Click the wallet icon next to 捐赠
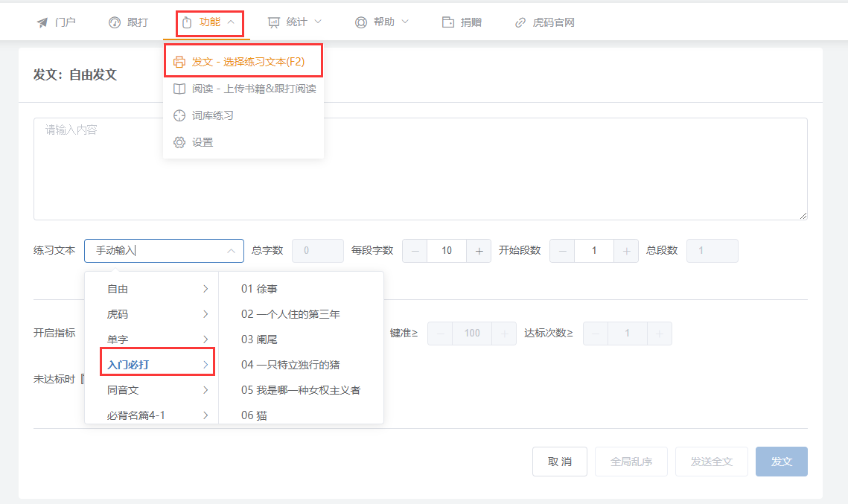Image resolution: width=848 pixels, height=504 pixels. pos(448,22)
